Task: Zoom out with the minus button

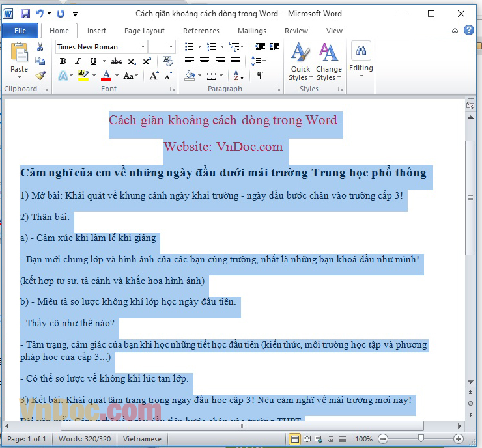Action: coord(383,439)
